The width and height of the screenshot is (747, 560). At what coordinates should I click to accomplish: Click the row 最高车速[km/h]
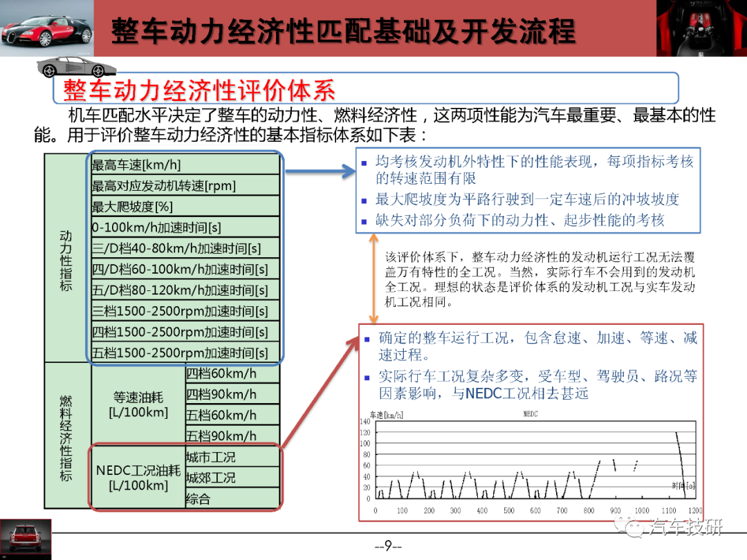point(185,165)
